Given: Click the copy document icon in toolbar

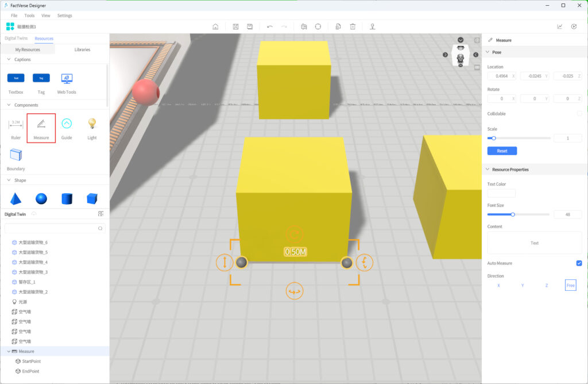Looking at the screenshot, I should tap(338, 26).
